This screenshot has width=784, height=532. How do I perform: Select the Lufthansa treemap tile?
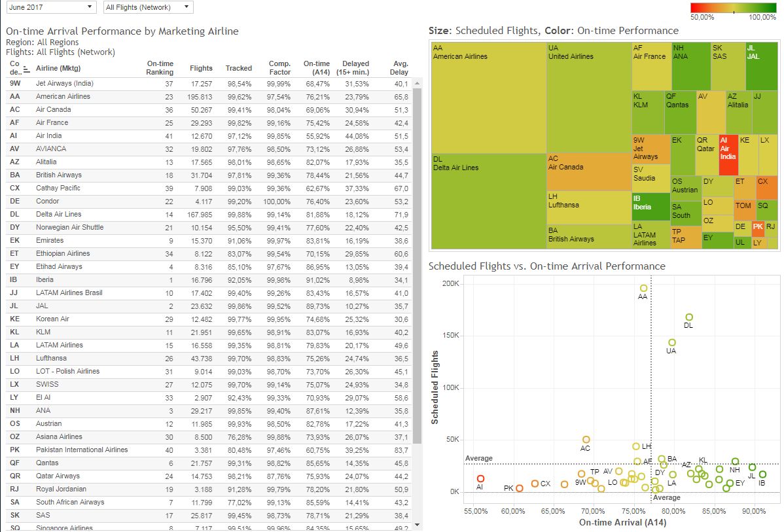589,208
